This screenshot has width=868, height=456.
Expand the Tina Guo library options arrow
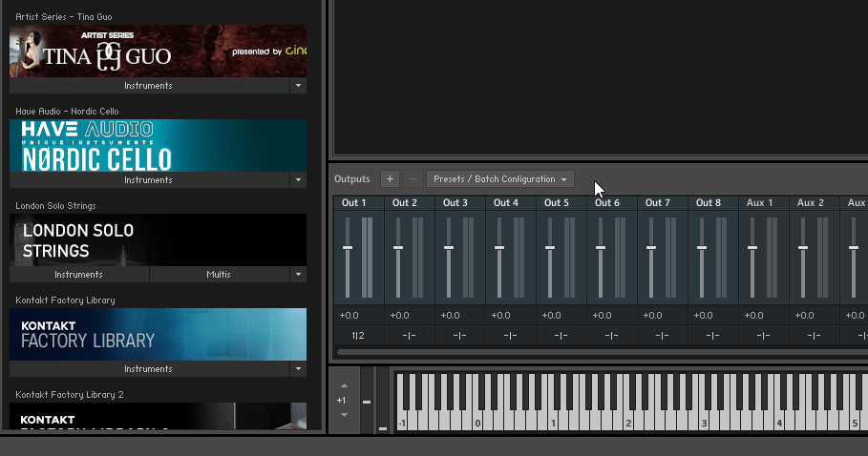click(x=298, y=86)
